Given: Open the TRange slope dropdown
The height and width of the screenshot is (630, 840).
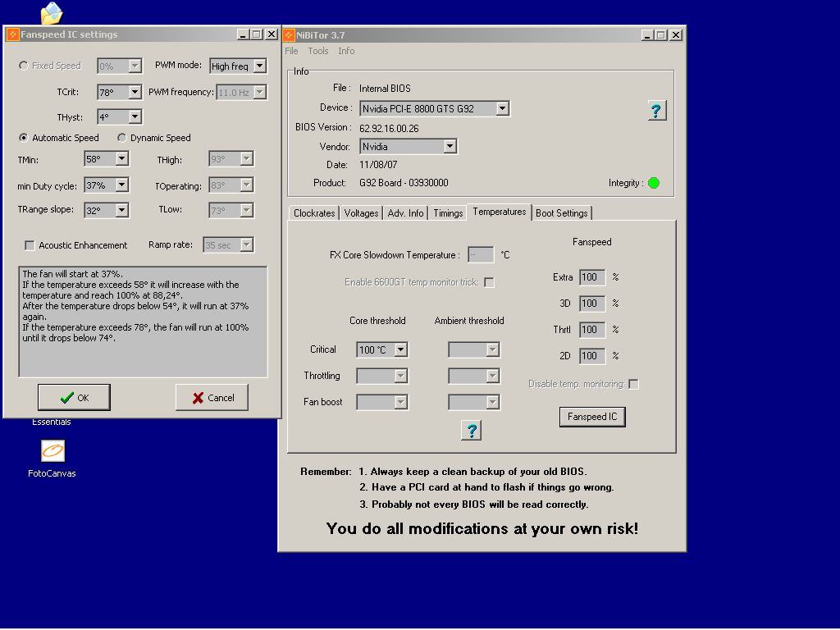Looking at the screenshot, I should [x=122, y=209].
